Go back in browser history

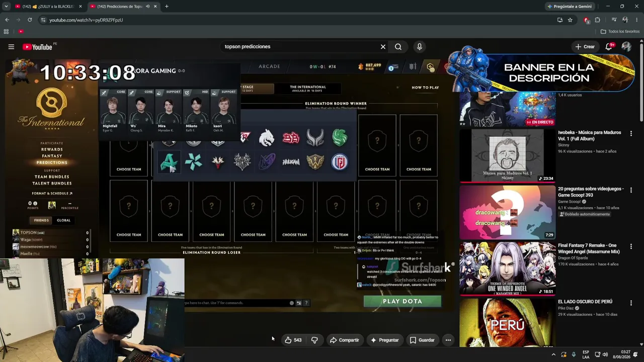(x=7, y=20)
